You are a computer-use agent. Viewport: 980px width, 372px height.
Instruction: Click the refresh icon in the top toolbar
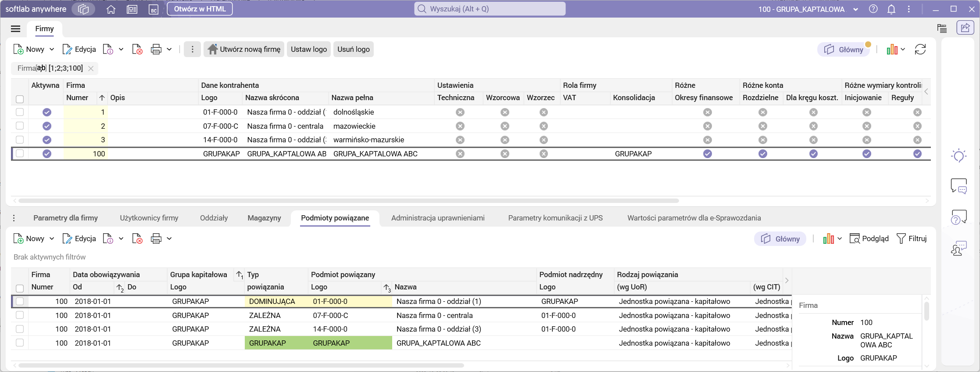(x=920, y=50)
